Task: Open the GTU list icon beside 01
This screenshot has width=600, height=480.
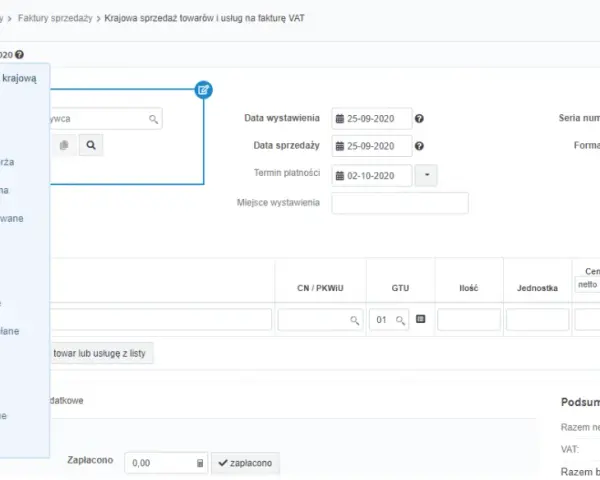Action: tap(421, 319)
